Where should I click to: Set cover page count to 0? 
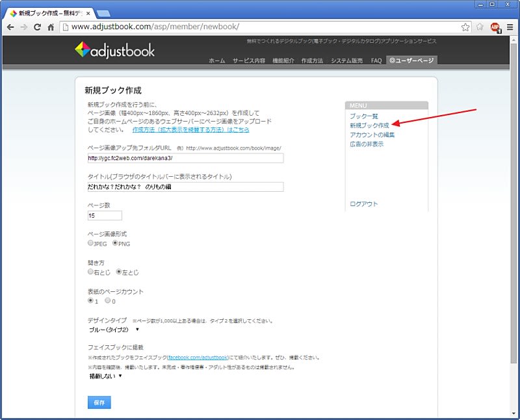pos(108,301)
